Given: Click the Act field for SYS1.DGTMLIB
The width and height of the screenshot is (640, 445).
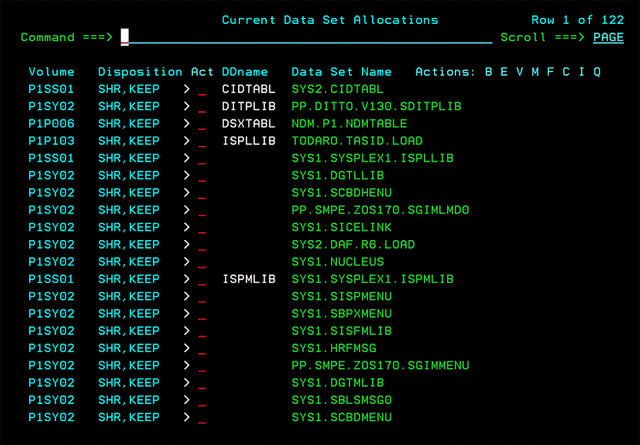Looking at the screenshot, I should [x=202, y=383].
